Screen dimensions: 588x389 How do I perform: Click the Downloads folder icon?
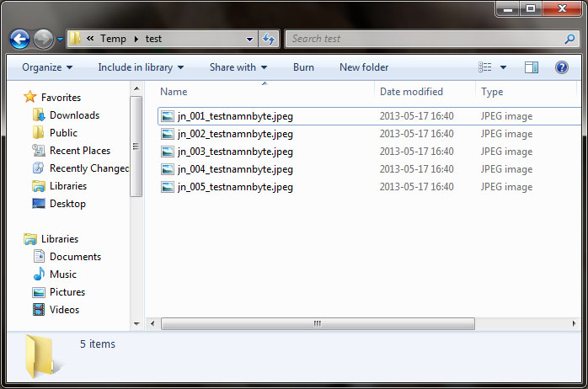38,115
